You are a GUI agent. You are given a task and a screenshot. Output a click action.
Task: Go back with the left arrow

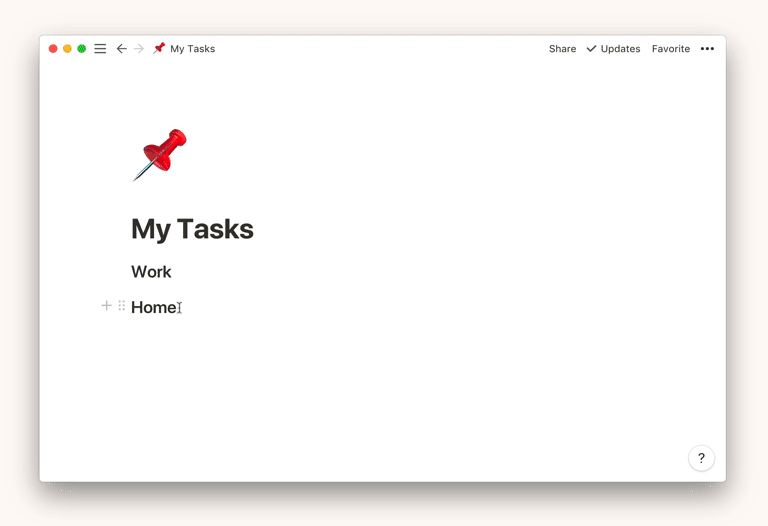click(x=121, y=49)
